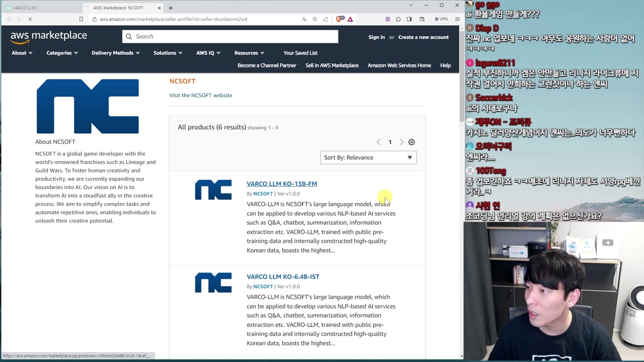Toggle the browser sidebar panel icon
Image resolution: width=644 pixels, height=362 pixels.
[x=409, y=19]
